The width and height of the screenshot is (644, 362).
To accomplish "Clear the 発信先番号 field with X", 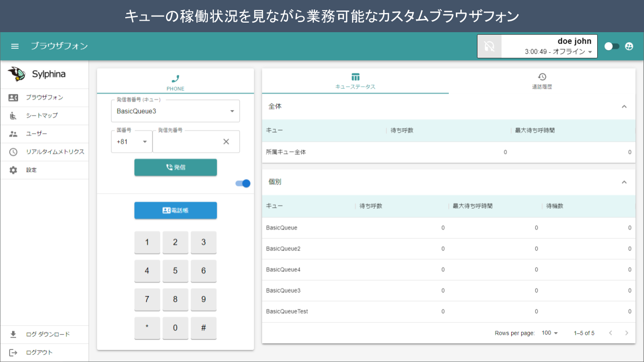I will 226,142.
